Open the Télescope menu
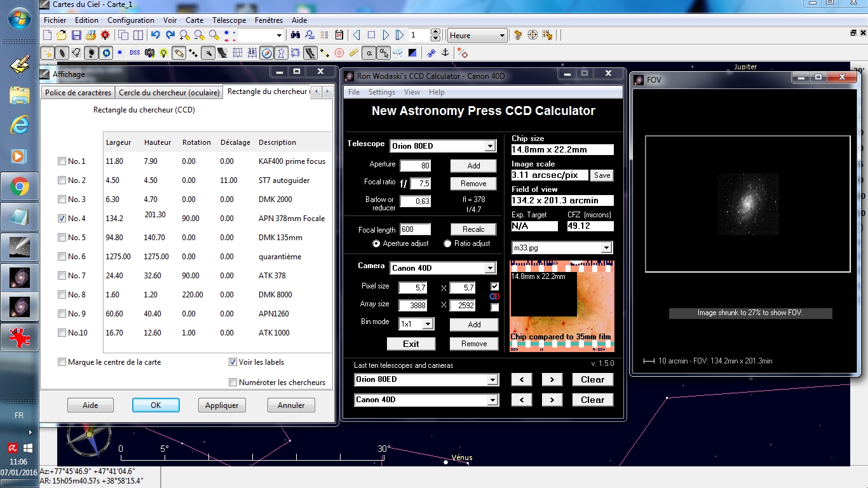The width and height of the screenshot is (868, 488). 229,20
